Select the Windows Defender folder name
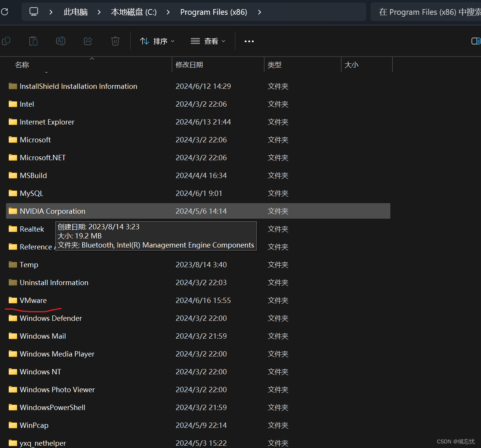 tap(51, 318)
